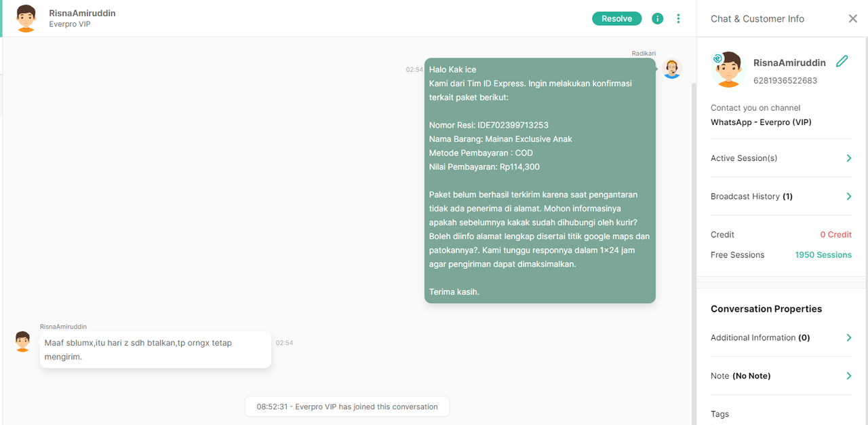This screenshot has width=868, height=425.
Task: Click the Tags label in properties
Action: (720, 413)
